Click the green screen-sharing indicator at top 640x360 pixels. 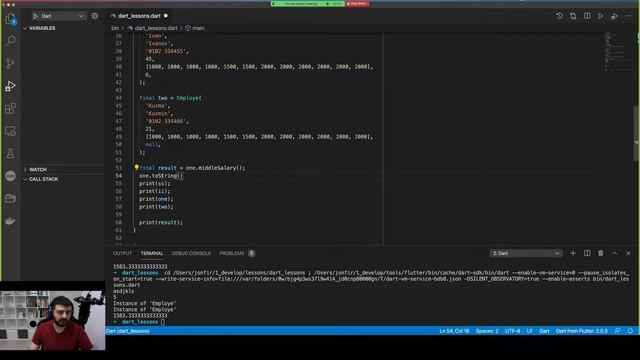point(308,4)
